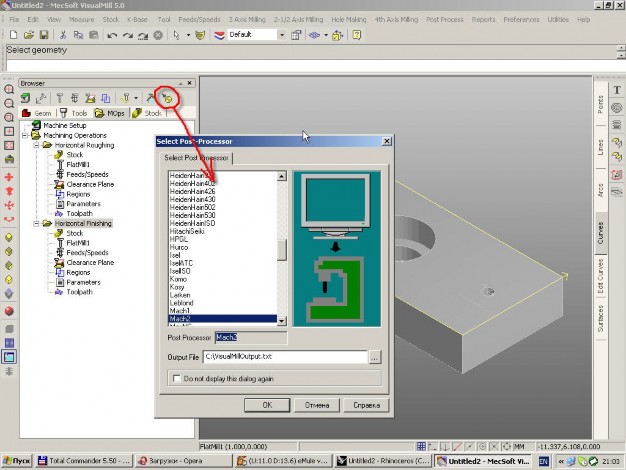Select Clearance Plane under Horizontal Roughing
Image resolution: width=626 pixels, height=470 pixels.
tap(90, 184)
